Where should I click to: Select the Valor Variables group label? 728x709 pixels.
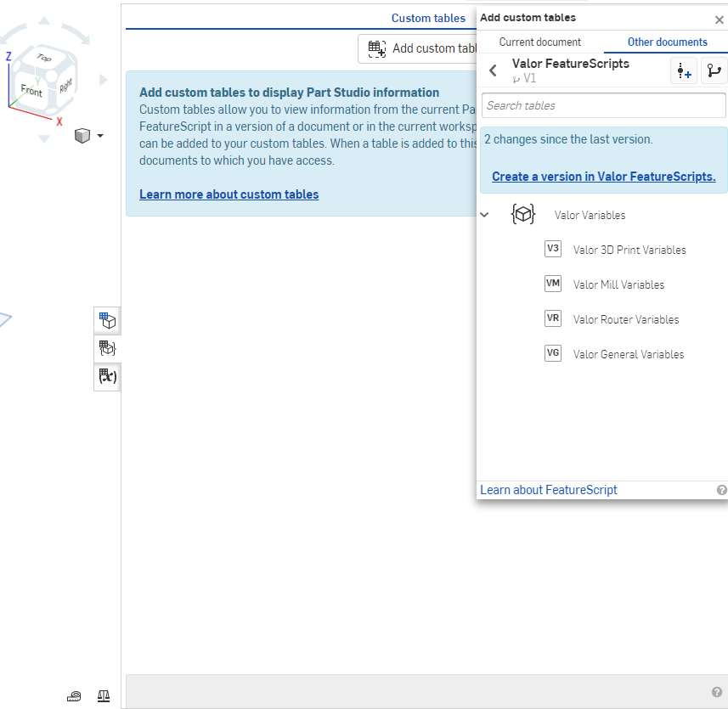[590, 216]
